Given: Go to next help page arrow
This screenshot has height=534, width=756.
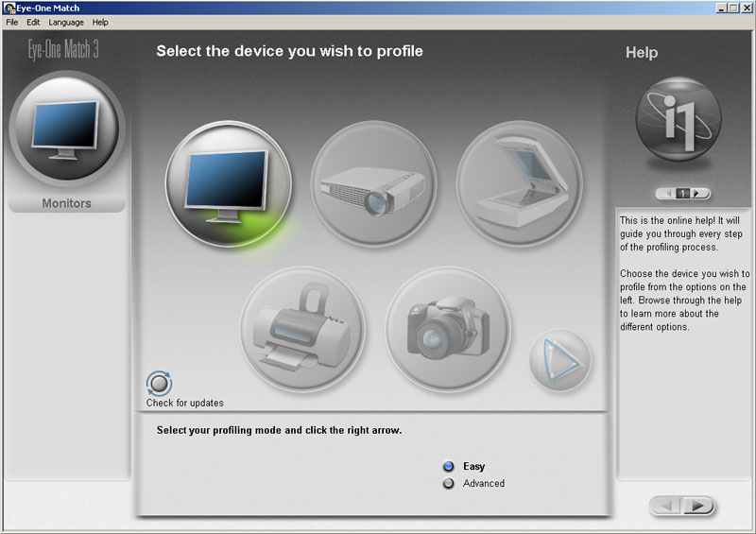Looking at the screenshot, I should pyautogui.click(x=696, y=194).
